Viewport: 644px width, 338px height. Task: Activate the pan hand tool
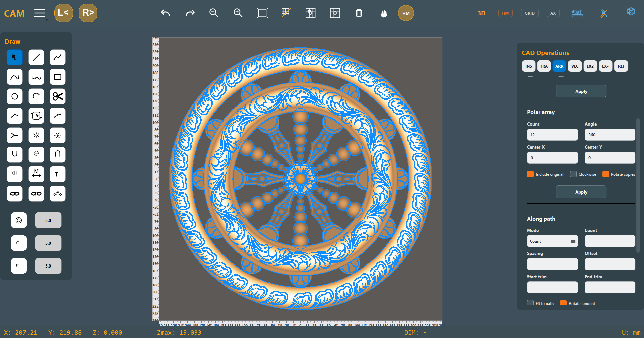[383, 13]
